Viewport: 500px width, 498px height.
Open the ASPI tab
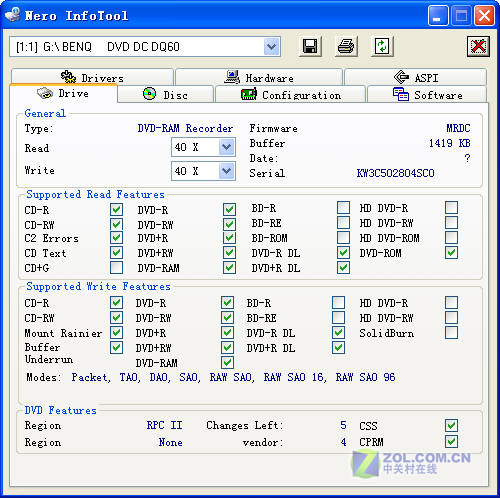tap(416, 77)
